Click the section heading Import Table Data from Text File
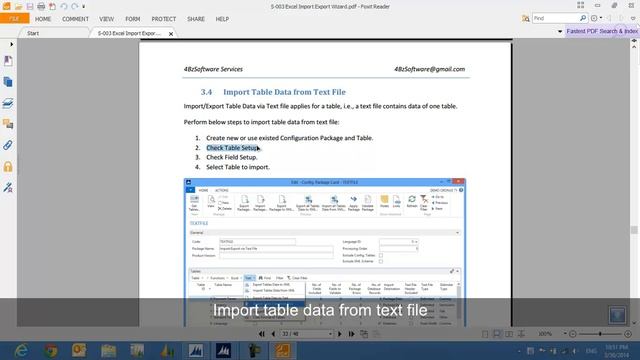This screenshot has width=640, height=360. pos(284,92)
